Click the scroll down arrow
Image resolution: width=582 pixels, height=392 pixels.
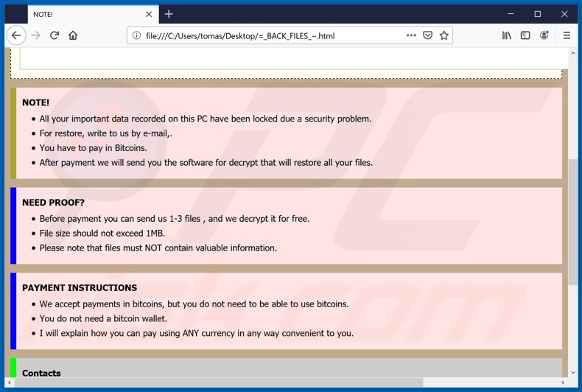pos(573,372)
